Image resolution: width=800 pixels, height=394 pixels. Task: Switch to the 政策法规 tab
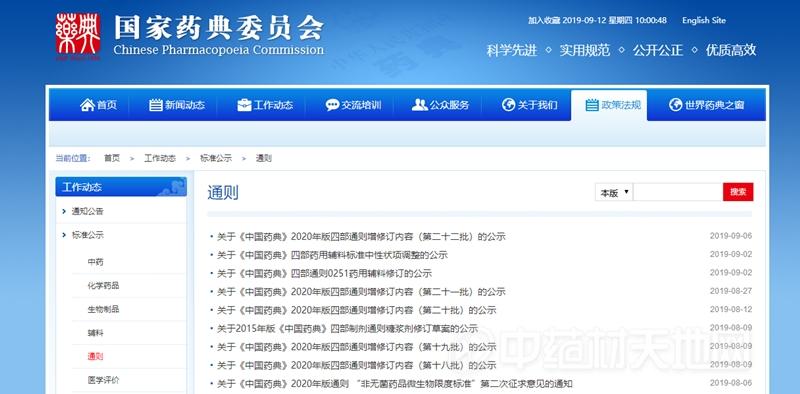point(609,105)
